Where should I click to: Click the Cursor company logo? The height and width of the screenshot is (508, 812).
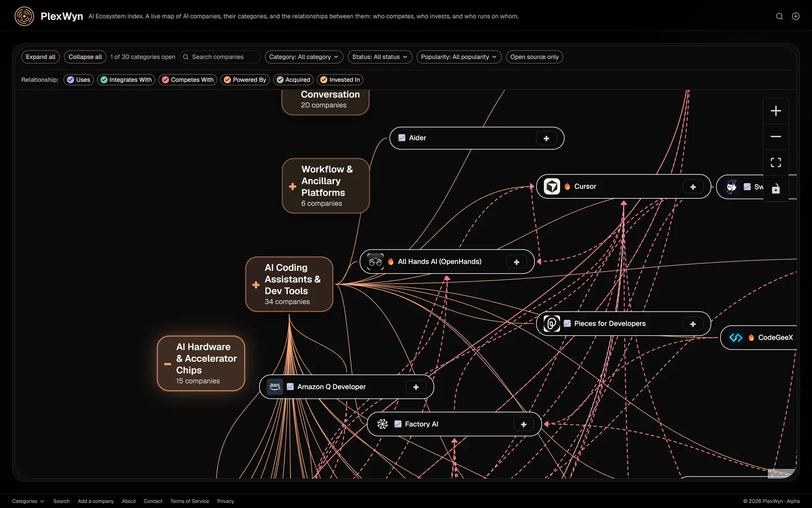coord(552,186)
